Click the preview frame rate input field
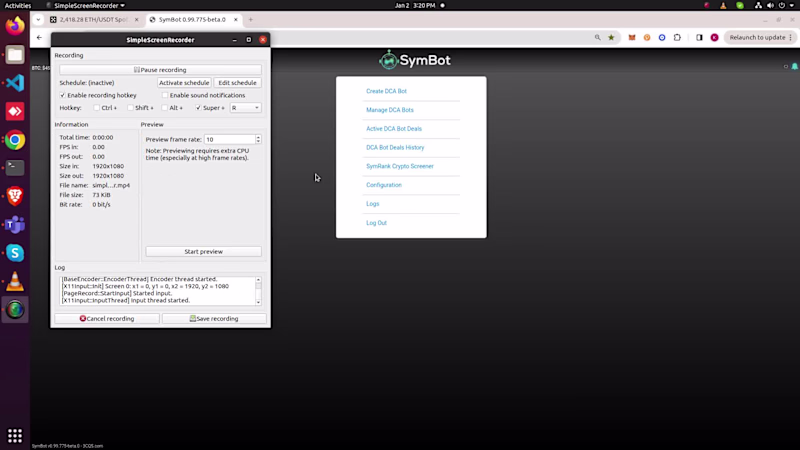Image resolution: width=800 pixels, height=450 pixels. (230, 139)
